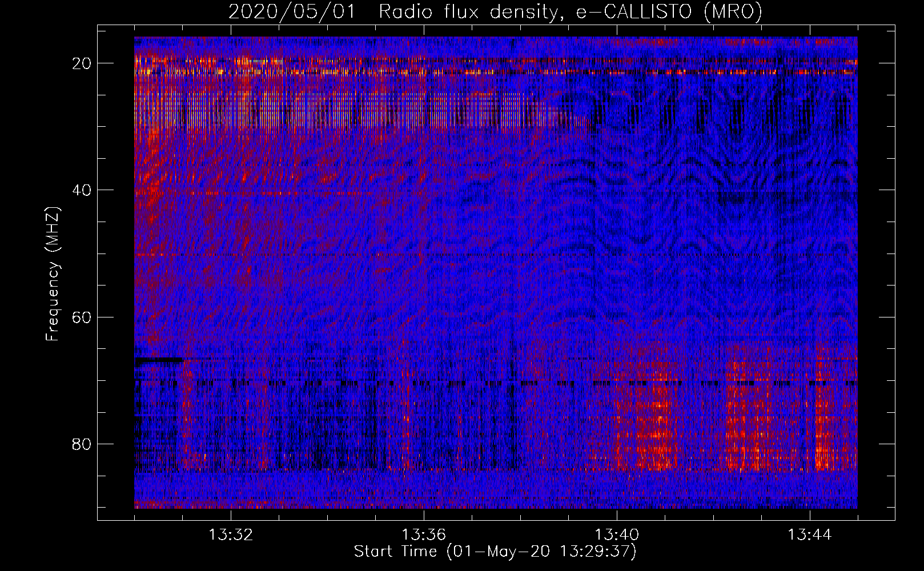Click the 13:40 time tick label
This screenshot has height=571, width=924.
click(x=617, y=535)
